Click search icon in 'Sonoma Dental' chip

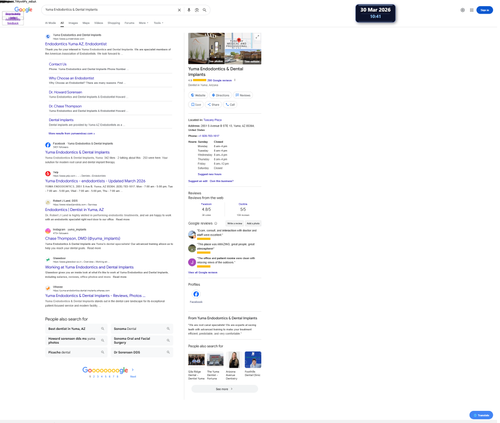click(x=168, y=329)
